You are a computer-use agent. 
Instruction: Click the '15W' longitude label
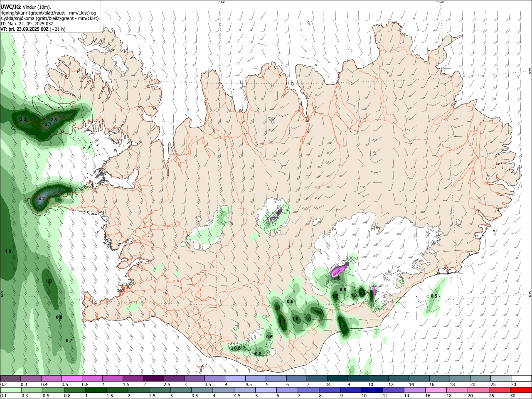tap(440, 2)
